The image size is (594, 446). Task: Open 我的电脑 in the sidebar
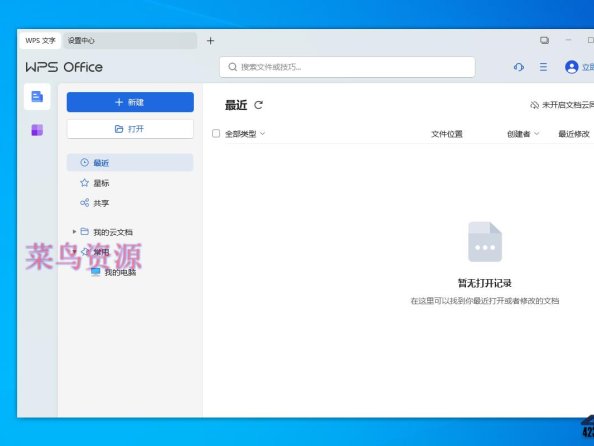(x=120, y=272)
